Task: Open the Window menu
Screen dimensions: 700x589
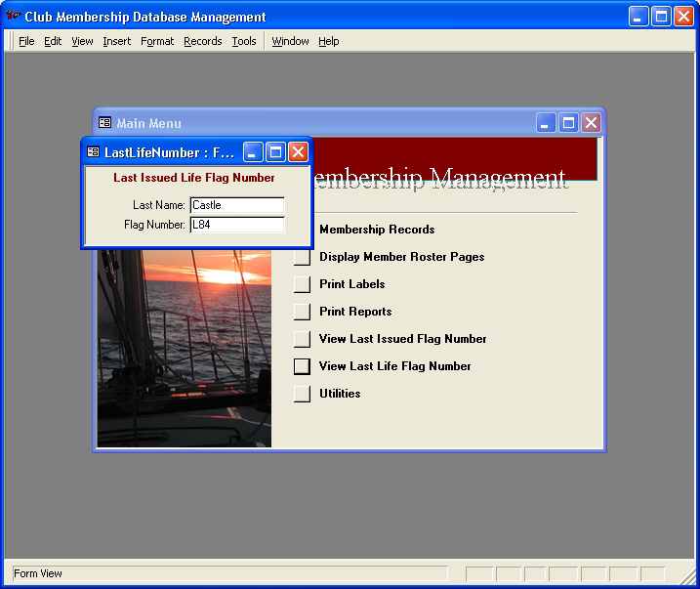Action: 290,41
